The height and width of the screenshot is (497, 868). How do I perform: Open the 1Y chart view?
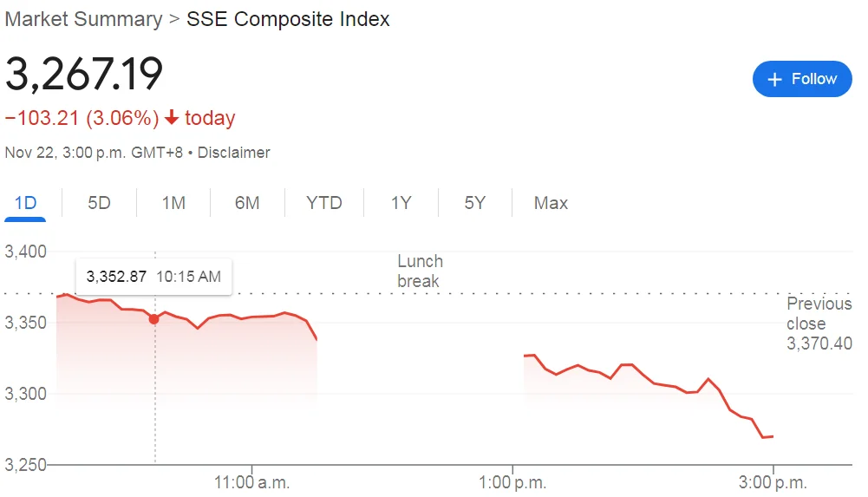pos(401,203)
